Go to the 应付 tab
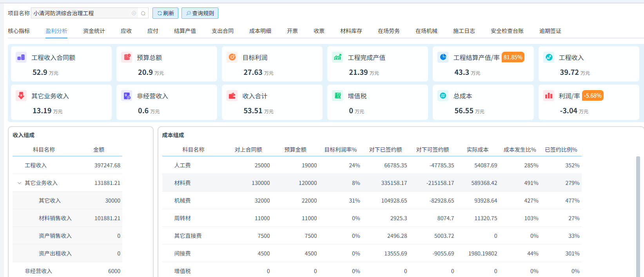This screenshot has width=644, height=277. 153,31
